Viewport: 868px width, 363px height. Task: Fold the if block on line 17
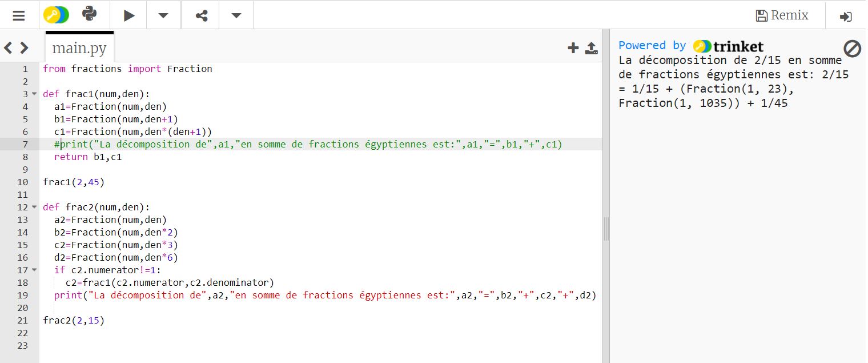[34, 270]
